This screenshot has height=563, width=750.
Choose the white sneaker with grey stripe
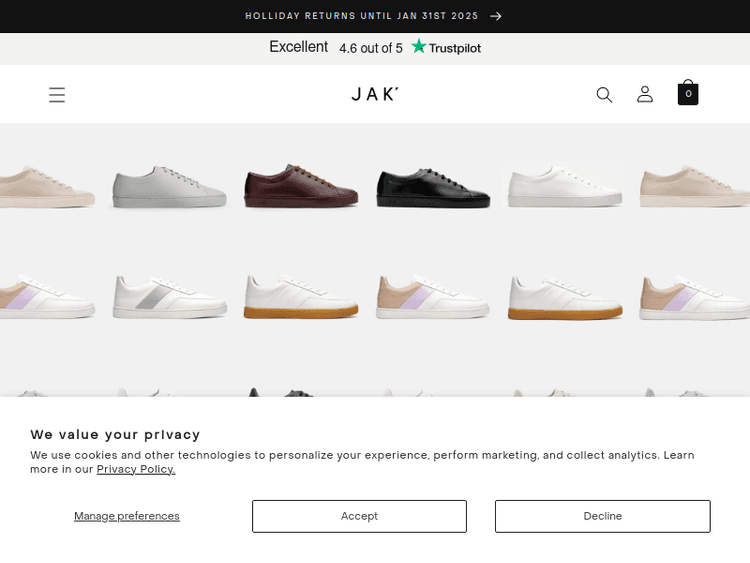169,297
